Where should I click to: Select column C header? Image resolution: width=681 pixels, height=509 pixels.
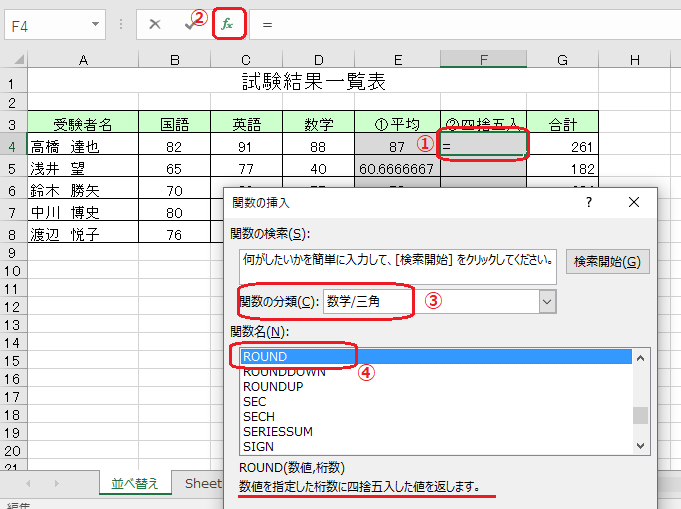pos(246,59)
